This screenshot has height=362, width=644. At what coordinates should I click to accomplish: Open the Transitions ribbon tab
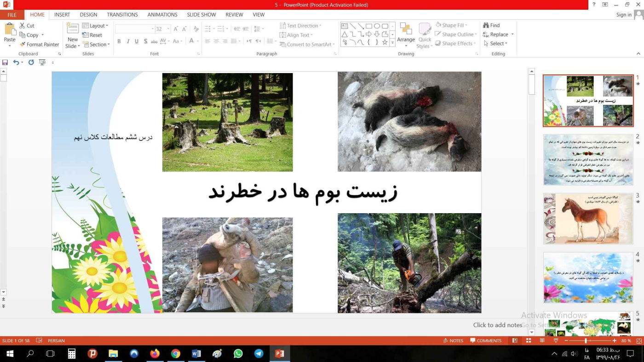click(122, 15)
